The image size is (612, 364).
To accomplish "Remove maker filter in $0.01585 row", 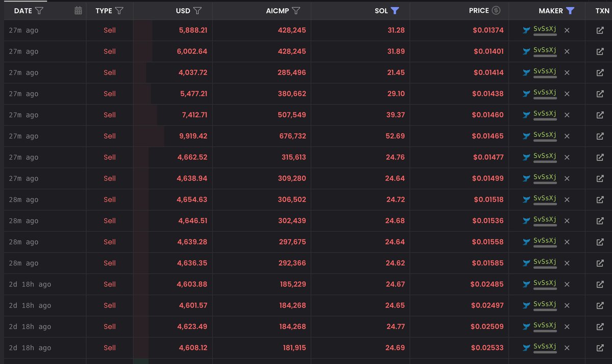I will click(x=567, y=263).
